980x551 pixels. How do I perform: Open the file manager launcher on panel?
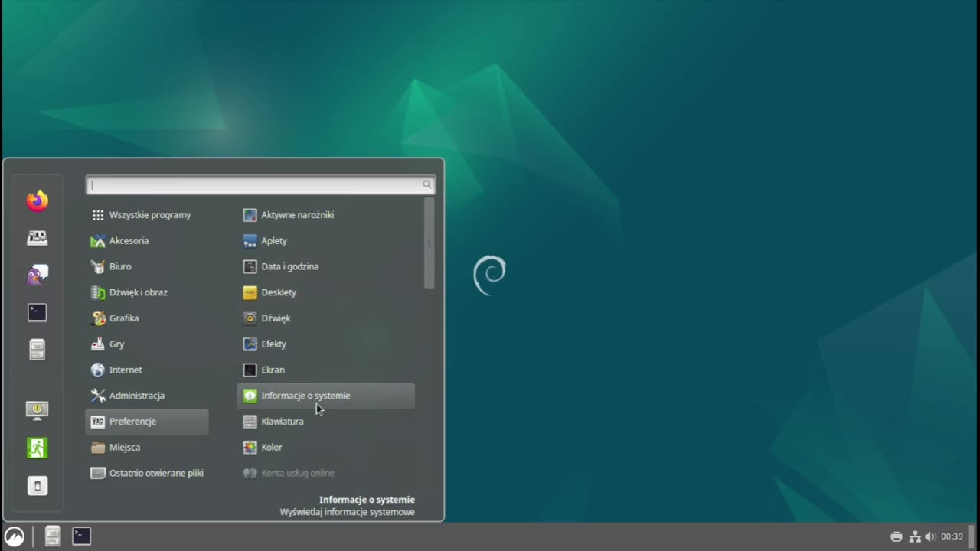(x=53, y=536)
